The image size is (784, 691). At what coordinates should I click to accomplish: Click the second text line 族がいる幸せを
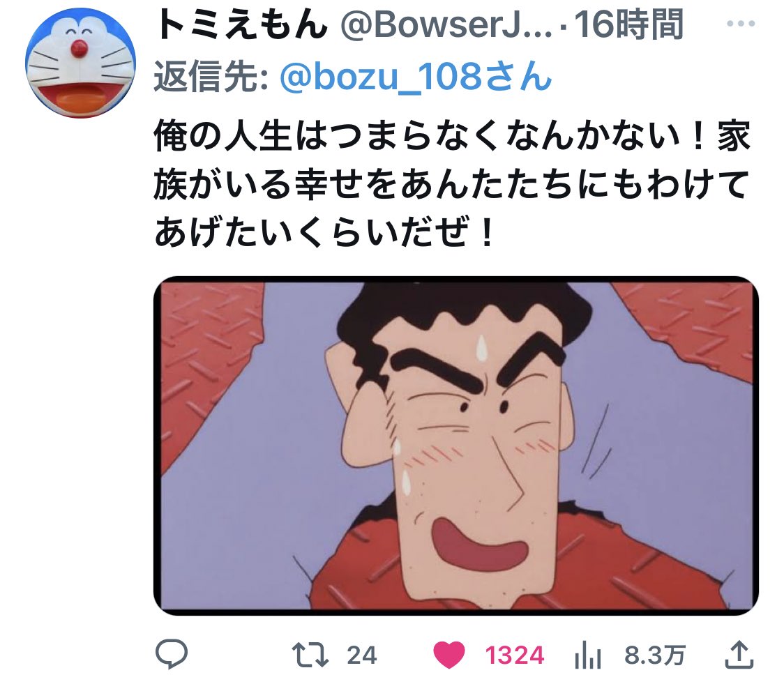[x=453, y=184]
